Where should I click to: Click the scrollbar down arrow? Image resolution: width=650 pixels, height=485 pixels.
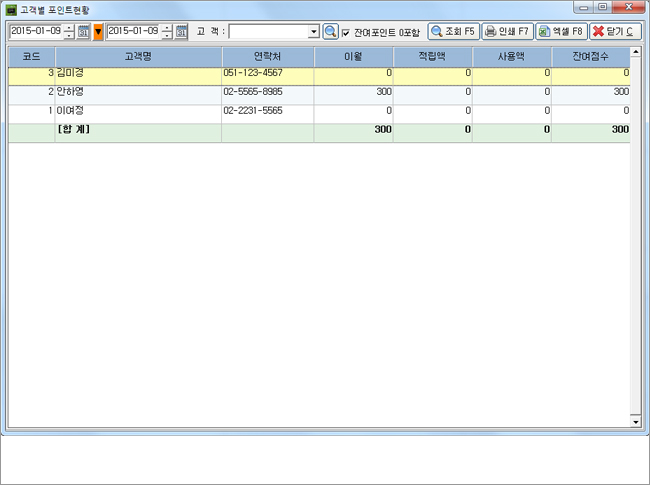pyautogui.click(x=636, y=423)
